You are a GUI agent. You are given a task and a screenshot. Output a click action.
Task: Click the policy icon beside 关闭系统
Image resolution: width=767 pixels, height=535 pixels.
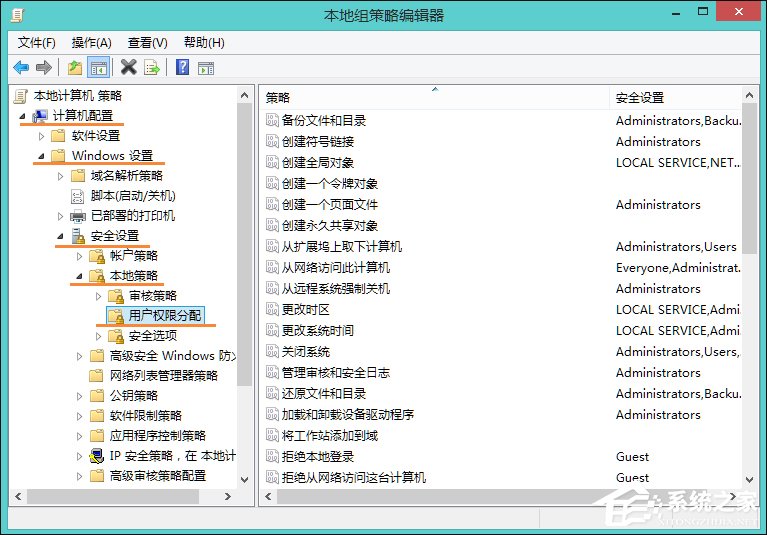(x=272, y=351)
